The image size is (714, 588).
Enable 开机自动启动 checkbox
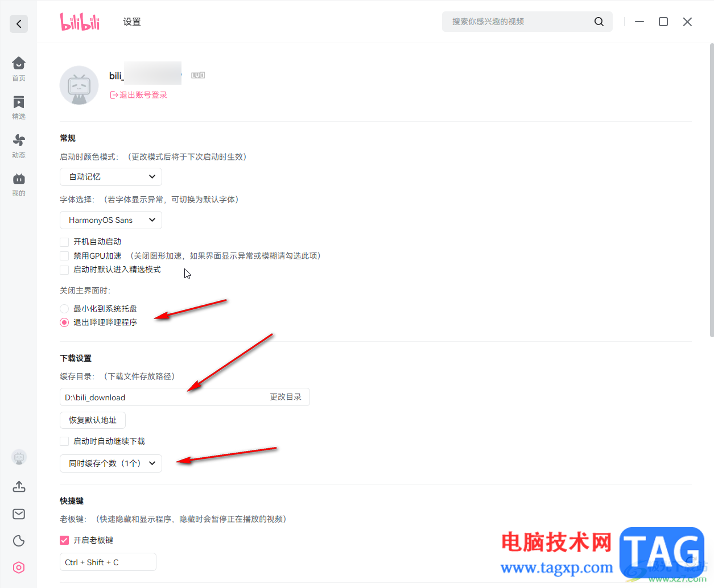coord(64,242)
